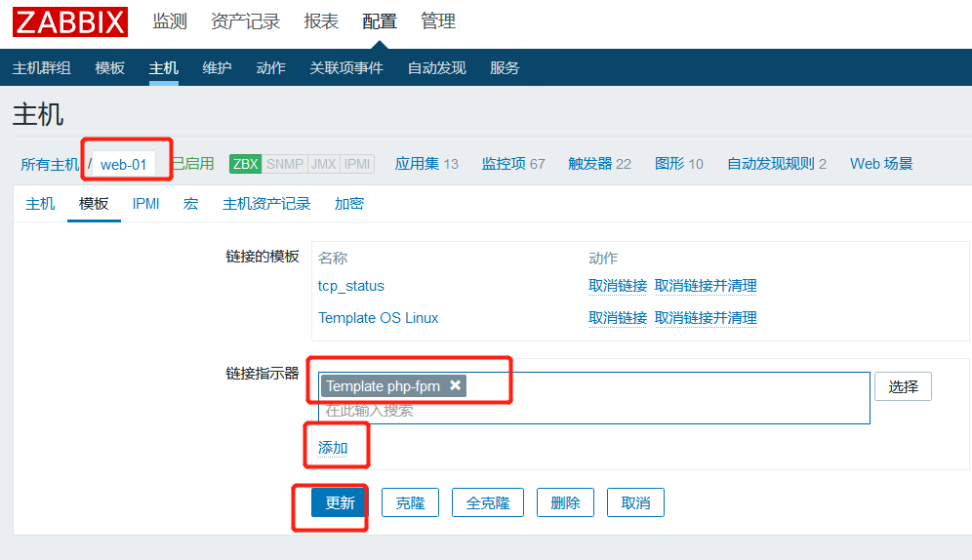Click 取消链接并清理 for tcp_status

click(x=706, y=286)
